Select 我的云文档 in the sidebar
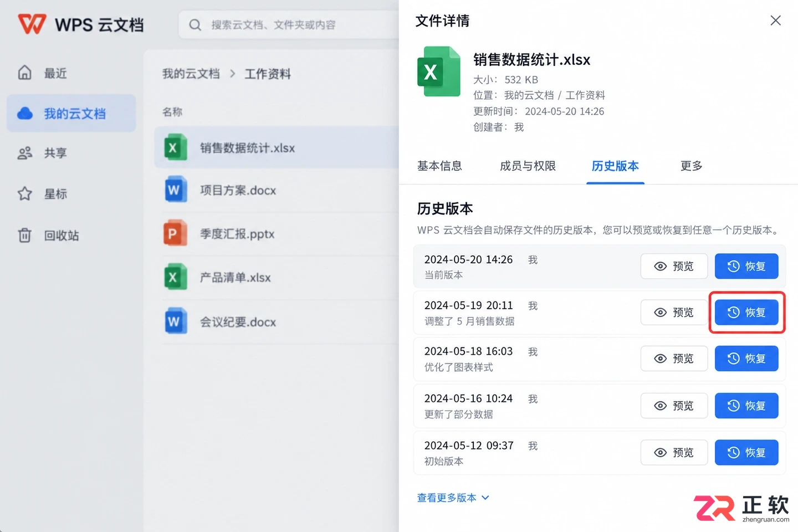This screenshot has width=798, height=532. coord(71,114)
